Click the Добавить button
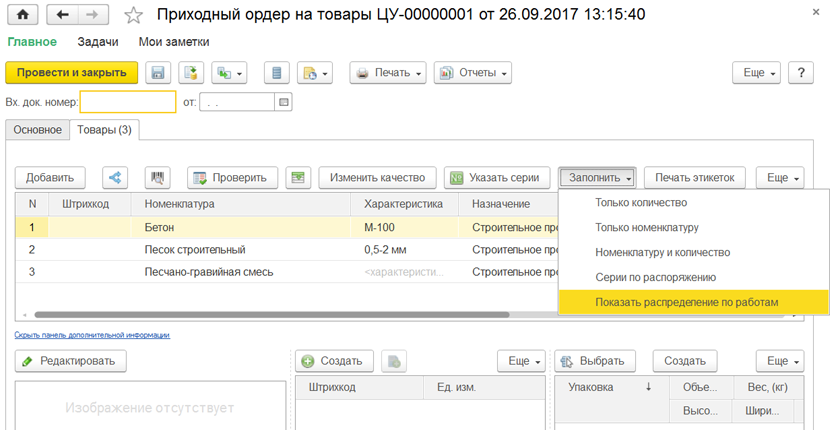 50,177
